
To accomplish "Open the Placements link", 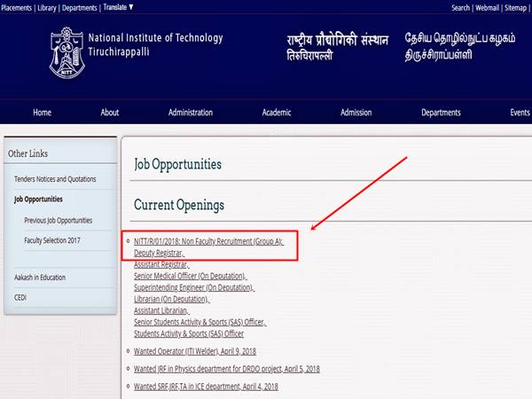I will pyautogui.click(x=16, y=8).
